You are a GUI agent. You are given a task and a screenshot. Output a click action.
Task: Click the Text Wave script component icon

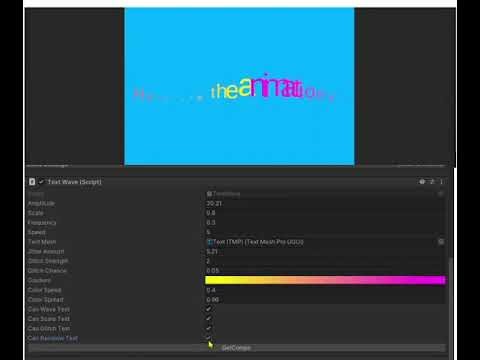pyautogui.click(x=32, y=182)
